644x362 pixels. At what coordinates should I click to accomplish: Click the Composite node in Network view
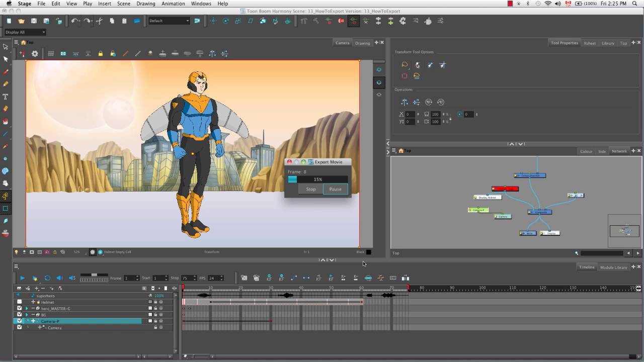[540, 212]
